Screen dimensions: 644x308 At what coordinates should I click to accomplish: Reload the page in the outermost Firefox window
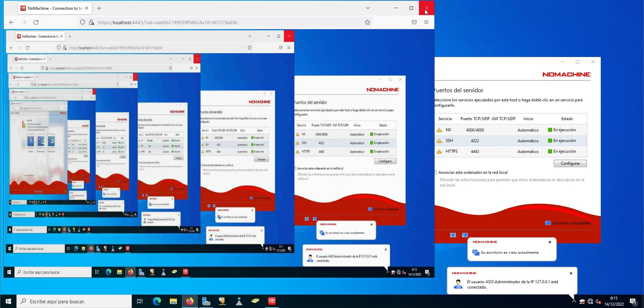pyautogui.click(x=36, y=22)
